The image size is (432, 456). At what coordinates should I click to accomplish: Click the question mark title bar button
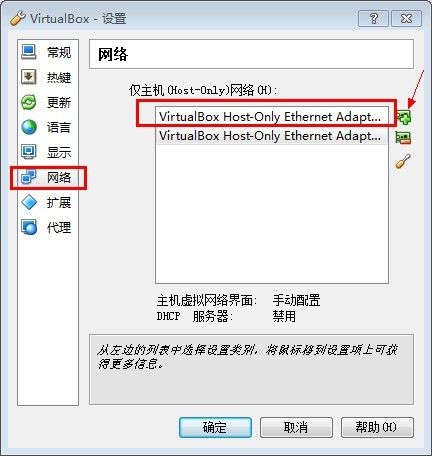373,18
